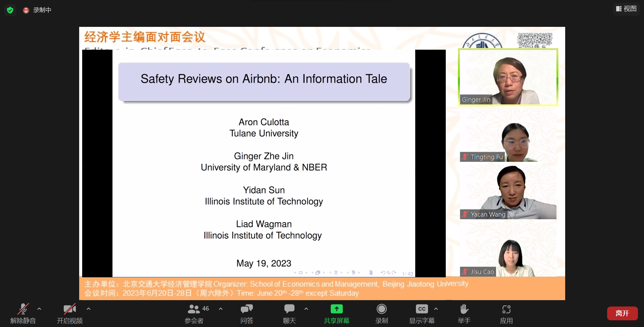The width and height of the screenshot is (644, 327).
Task: Click the slide page counter 1/43
Action: 408,274
